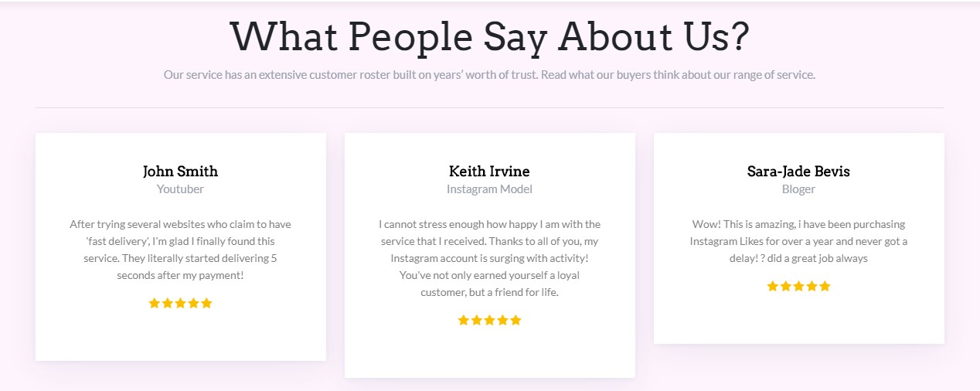
Task: Click the first star in Sara-Jade Bevis's rating
Action: pyautogui.click(x=773, y=287)
